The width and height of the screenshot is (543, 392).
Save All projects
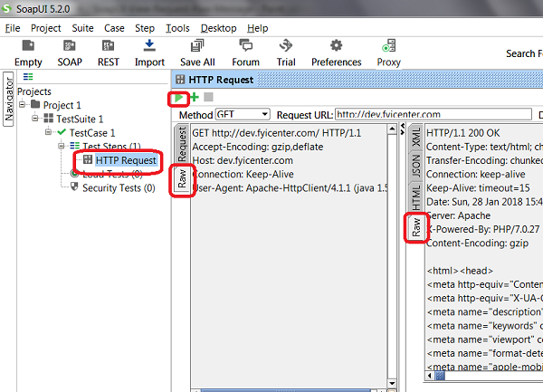click(x=197, y=53)
